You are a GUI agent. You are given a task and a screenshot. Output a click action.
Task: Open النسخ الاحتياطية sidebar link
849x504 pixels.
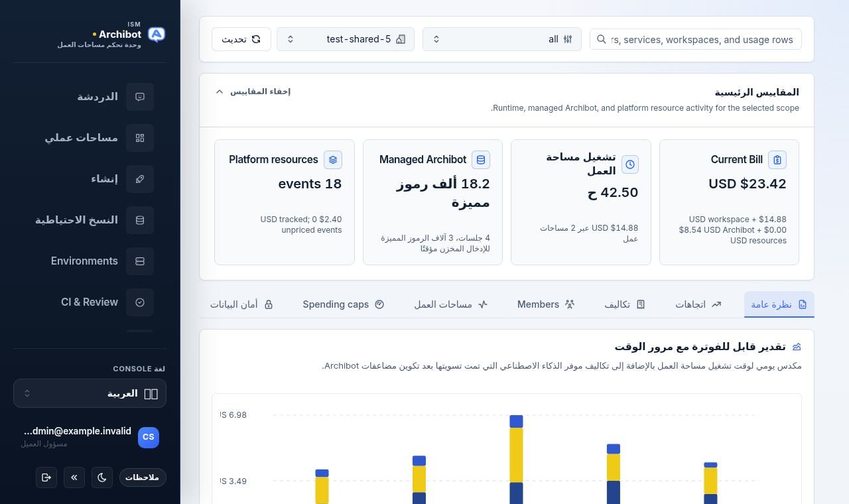click(x=90, y=220)
